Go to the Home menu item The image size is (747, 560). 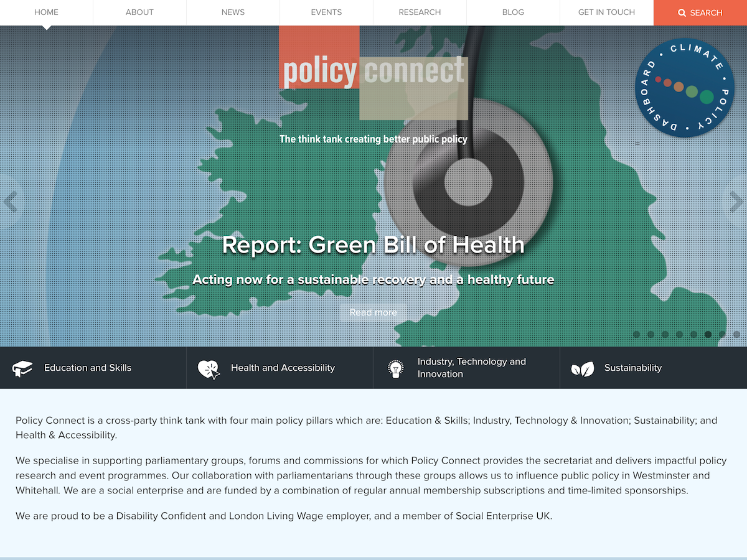click(47, 12)
